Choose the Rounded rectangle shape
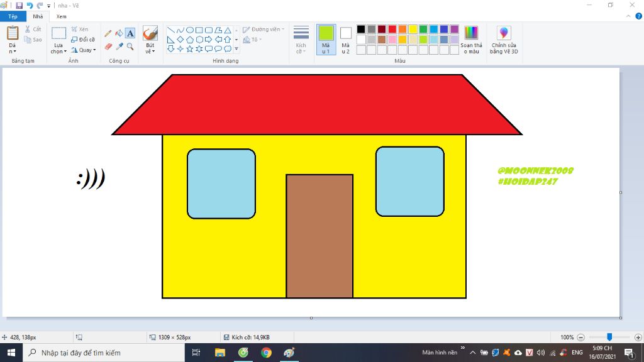This screenshot has width=644, height=362. 209,30
